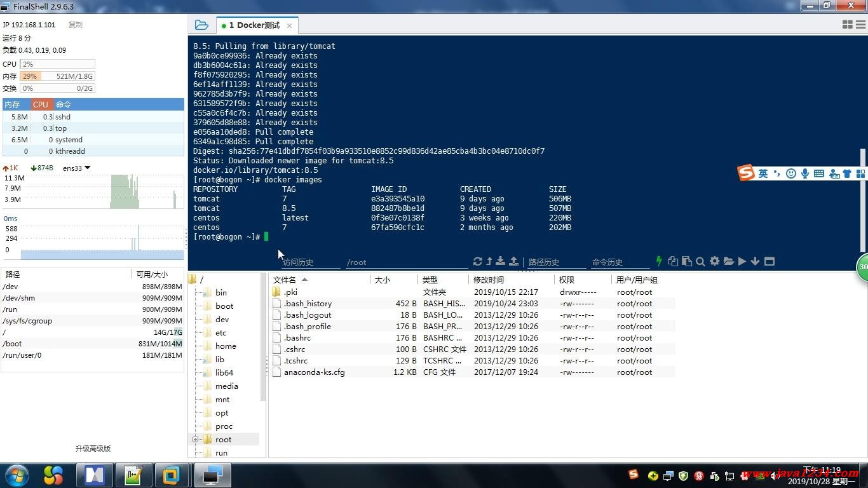Click the folder tree vertical scrollbar
Screen dimensions: 868x488
263,337
